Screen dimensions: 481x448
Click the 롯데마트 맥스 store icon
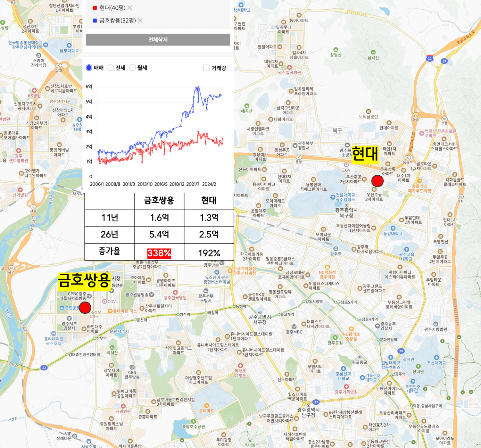tap(110, 311)
